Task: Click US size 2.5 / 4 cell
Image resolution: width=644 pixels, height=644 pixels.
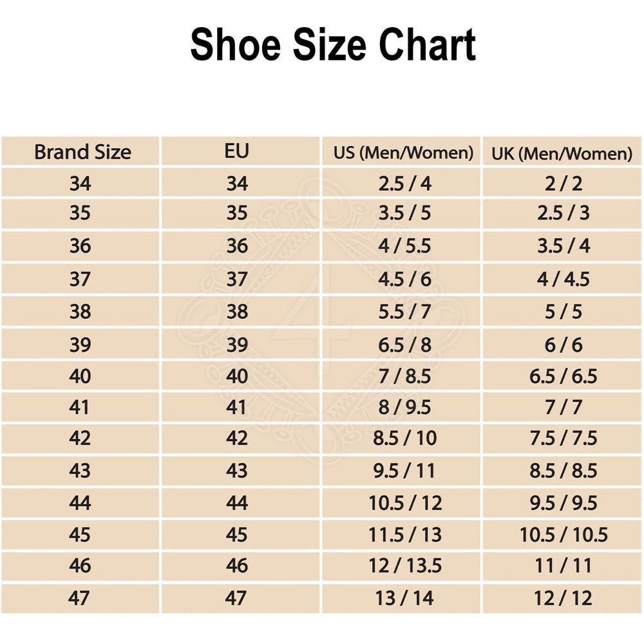Action: (404, 184)
